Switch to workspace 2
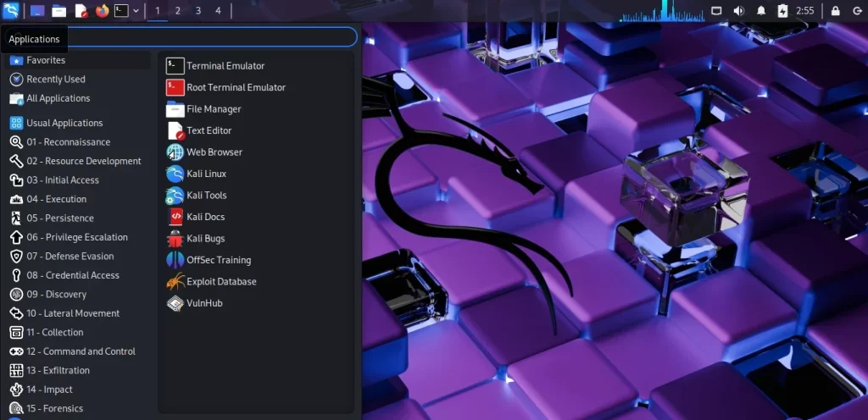This screenshot has width=868, height=420. 178,10
